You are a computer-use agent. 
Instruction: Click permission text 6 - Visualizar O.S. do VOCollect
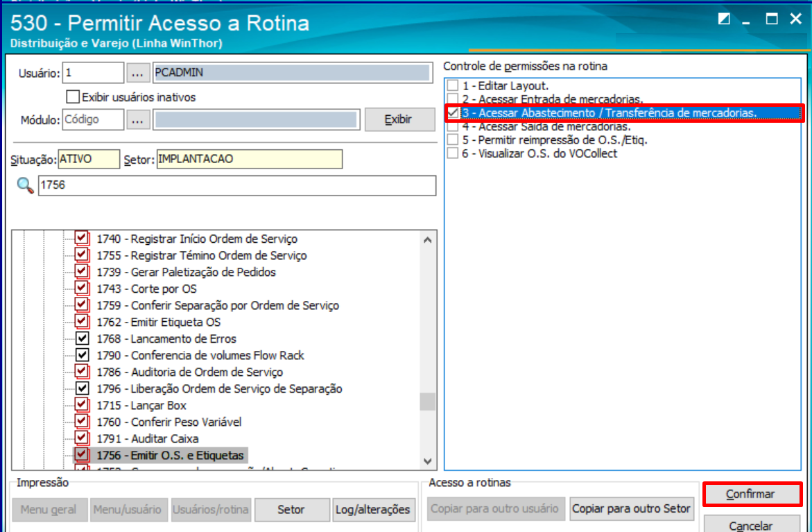[x=539, y=153]
